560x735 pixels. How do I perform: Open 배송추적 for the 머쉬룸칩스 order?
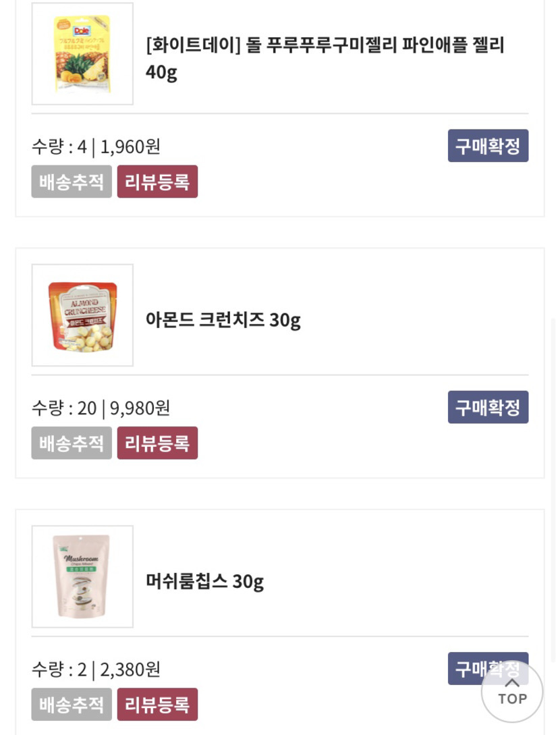pos(72,704)
